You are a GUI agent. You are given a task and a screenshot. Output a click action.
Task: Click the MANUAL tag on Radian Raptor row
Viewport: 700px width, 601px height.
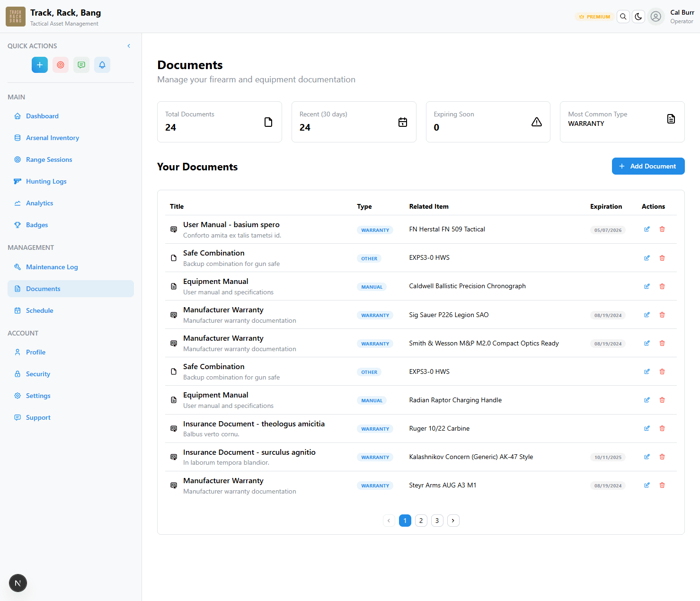click(x=372, y=400)
